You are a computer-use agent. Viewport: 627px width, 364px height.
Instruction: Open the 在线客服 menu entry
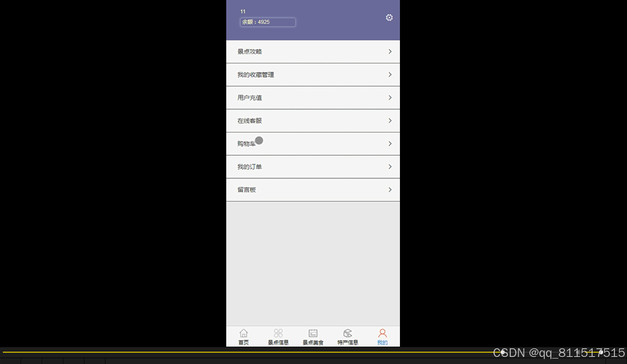point(313,121)
